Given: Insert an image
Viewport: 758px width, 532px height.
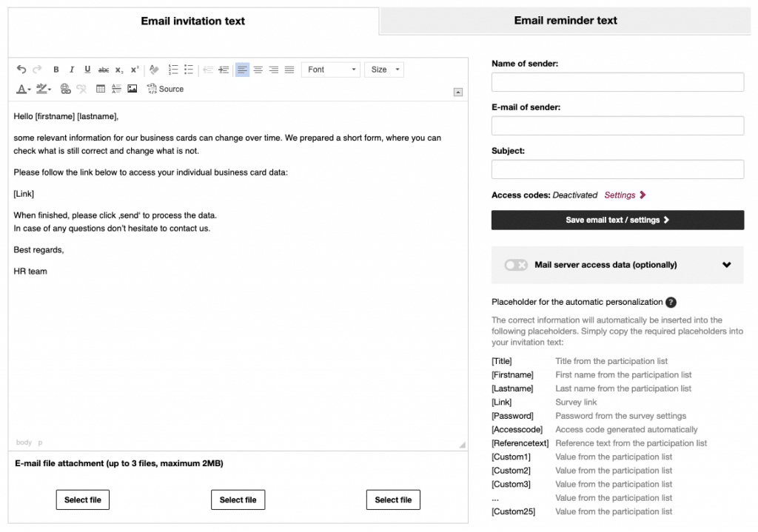Looking at the screenshot, I should click(132, 89).
